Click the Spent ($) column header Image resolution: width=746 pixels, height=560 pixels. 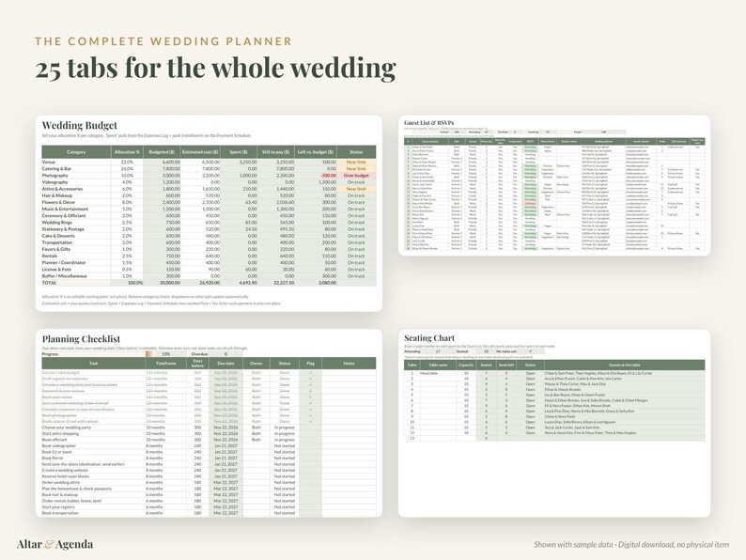click(239, 152)
